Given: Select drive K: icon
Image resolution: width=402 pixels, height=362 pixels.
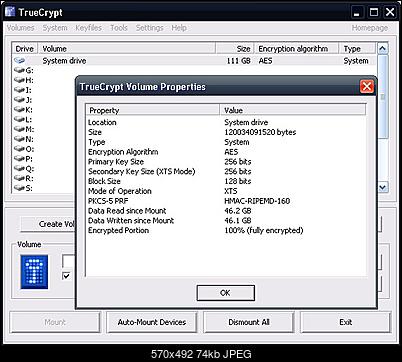Looking at the screenshot, I should pyautogui.click(x=19, y=110).
